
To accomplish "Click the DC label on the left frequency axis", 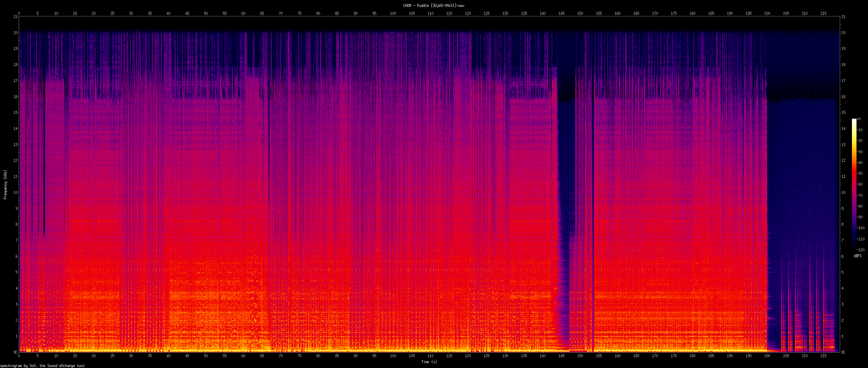I will pos(15,352).
